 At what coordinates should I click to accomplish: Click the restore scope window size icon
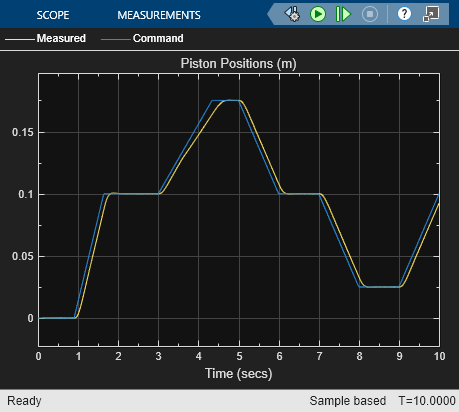tap(431, 14)
